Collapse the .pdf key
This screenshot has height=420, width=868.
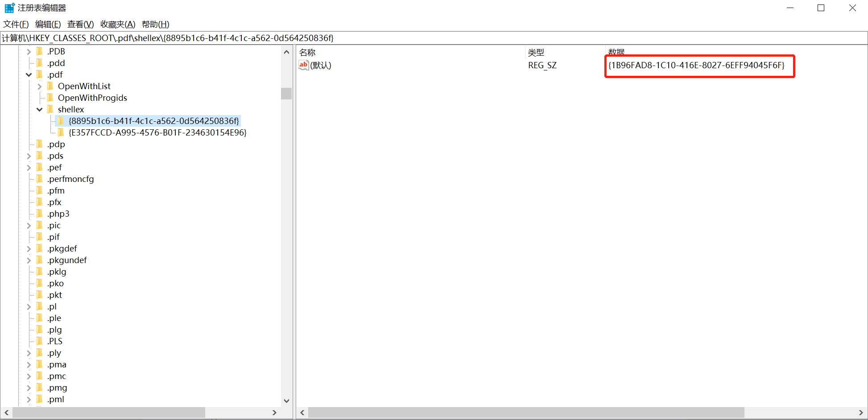point(29,74)
